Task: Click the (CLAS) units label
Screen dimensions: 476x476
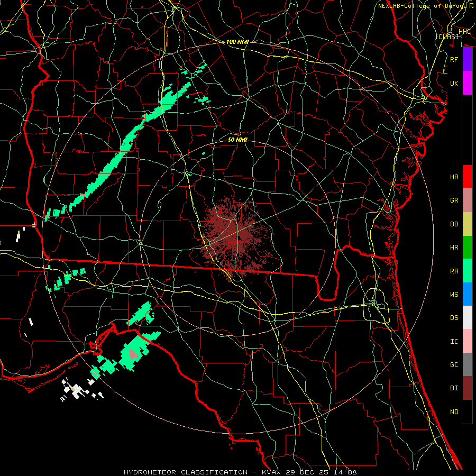Action: (x=447, y=36)
